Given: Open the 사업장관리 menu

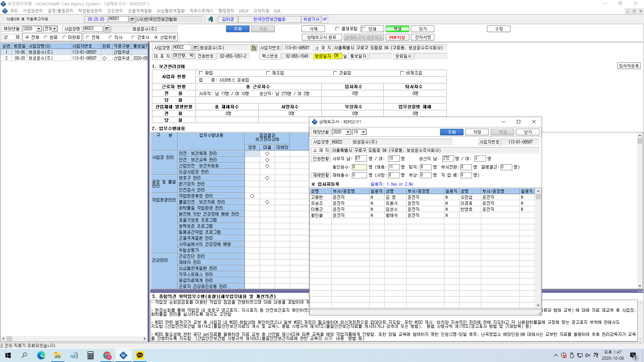Looking at the screenshot, I should [33, 11].
